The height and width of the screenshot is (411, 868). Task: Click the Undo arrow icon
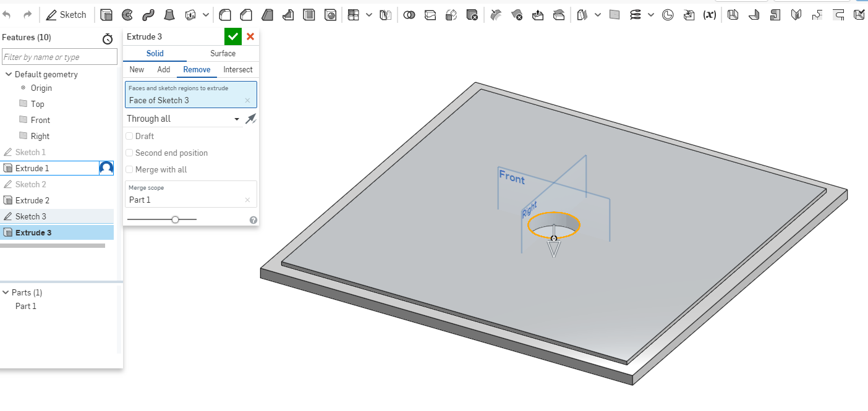coord(7,14)
